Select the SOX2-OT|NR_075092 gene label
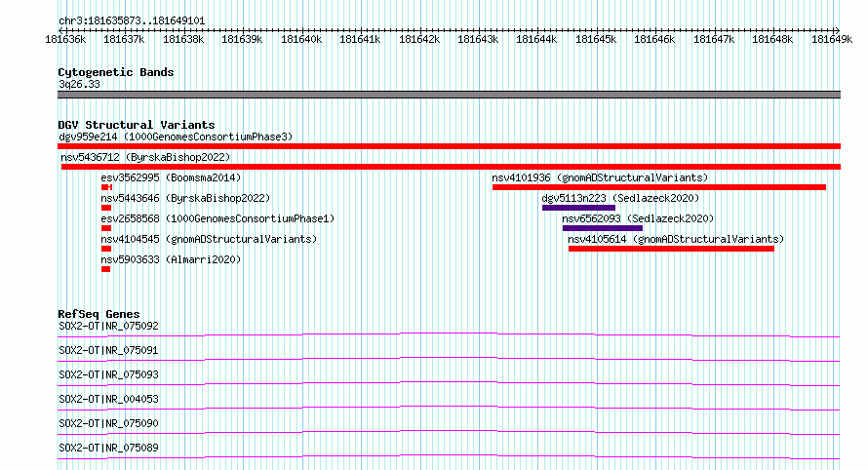The width and height of the screenshot is (868, 470). (108, 326)
